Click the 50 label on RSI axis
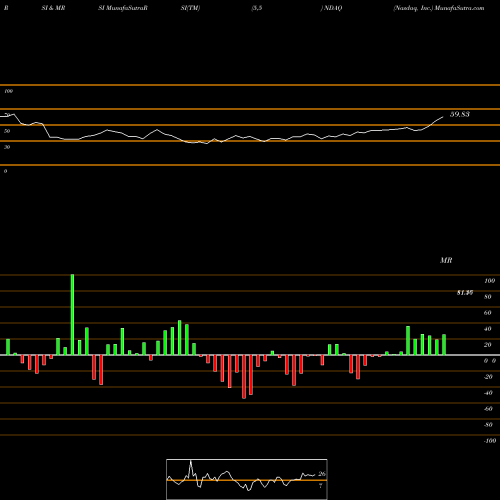The width and height of the screenshot is (500, 500). point(7,131)
